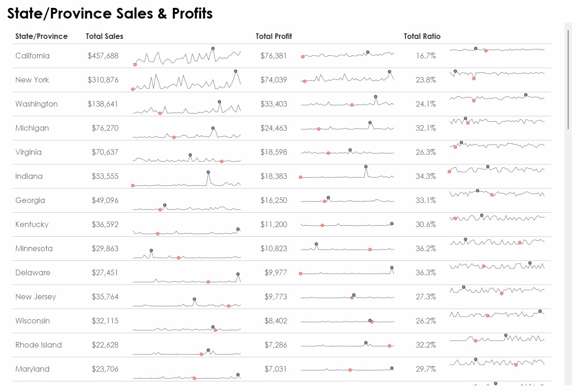Click the State/Province column header
Viewport: 583px width, 392px height.
[41, 36]
